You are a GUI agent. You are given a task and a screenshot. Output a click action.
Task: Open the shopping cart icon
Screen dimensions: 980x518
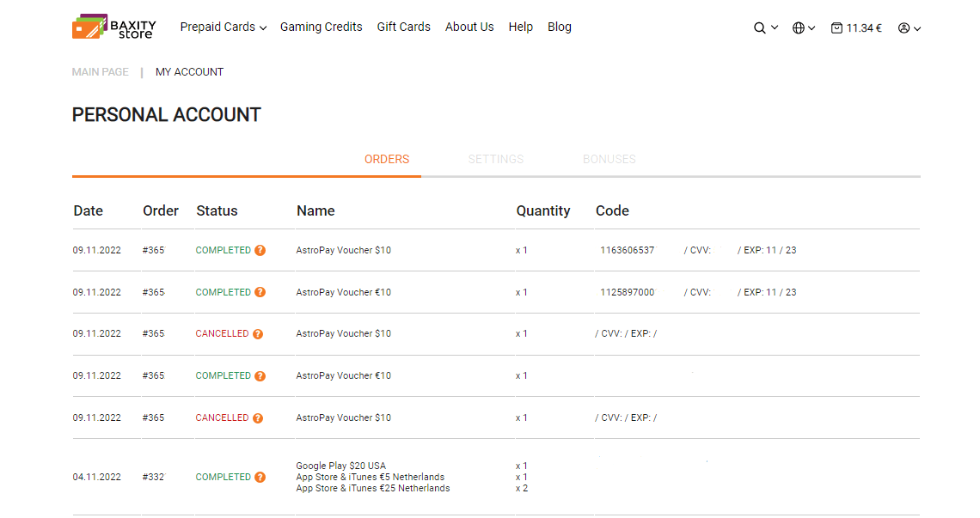pos(836,28)
